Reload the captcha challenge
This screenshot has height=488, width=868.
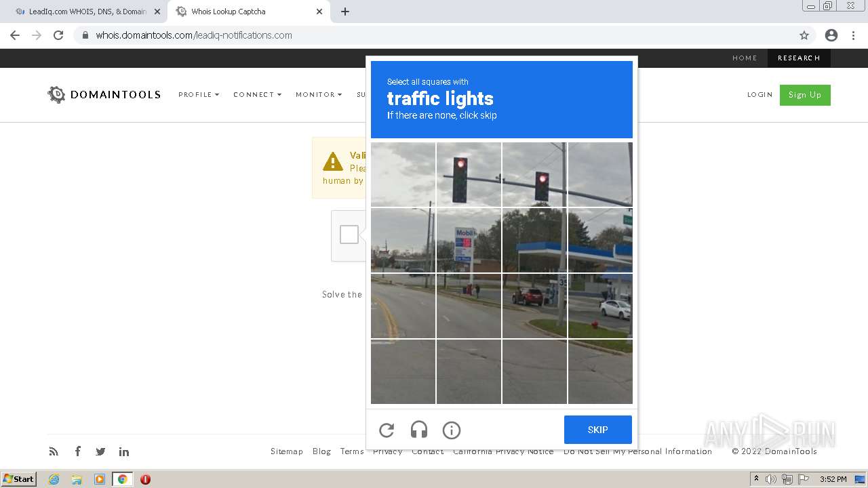tap(387, 430)
